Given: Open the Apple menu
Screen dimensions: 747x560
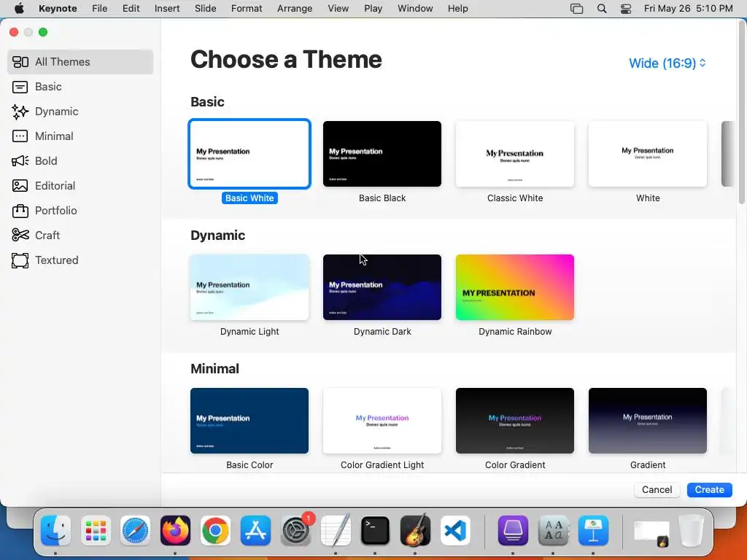Looking at the screenshot, I should [x=19, y=9].
